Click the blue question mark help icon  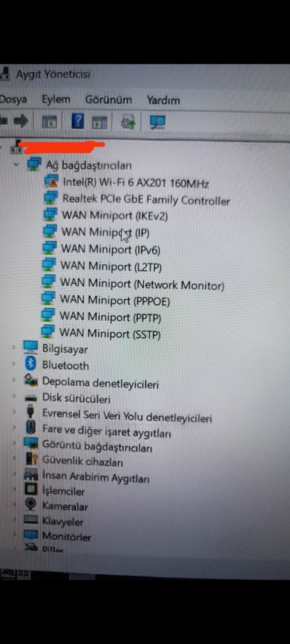pyautogui.click(x=78, y=122)
